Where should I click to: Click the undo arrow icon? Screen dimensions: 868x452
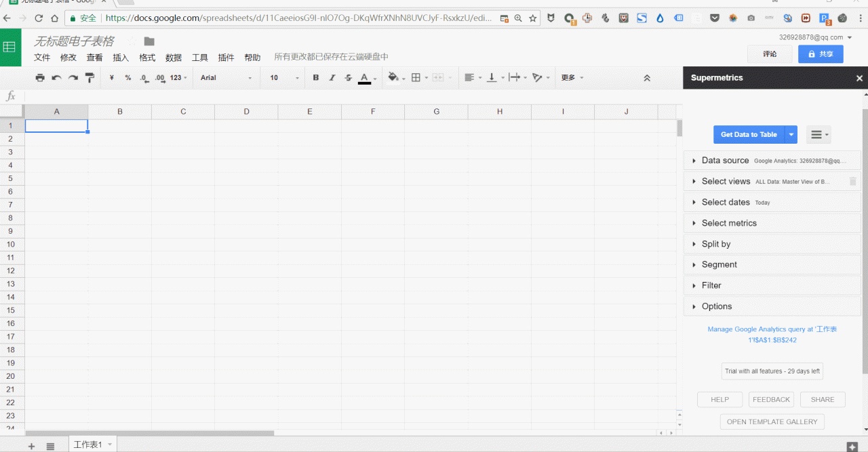point(56,78)
